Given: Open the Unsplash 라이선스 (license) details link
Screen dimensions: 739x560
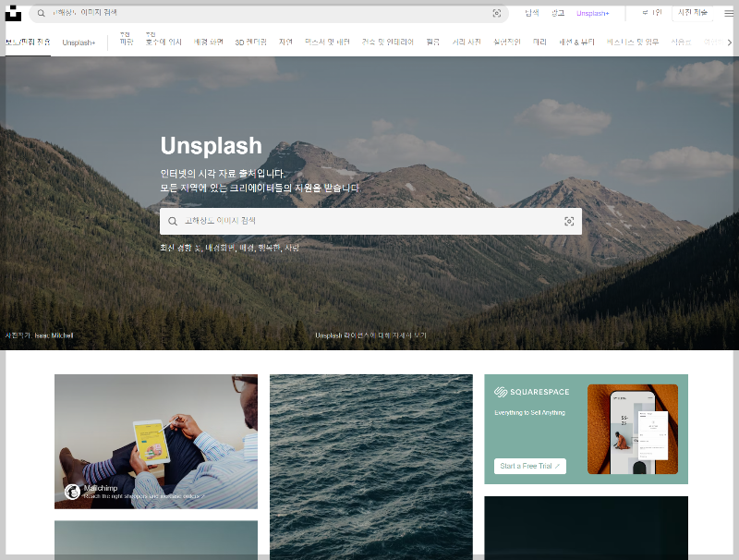Looking at the screenshot, I should pos(370,335).
